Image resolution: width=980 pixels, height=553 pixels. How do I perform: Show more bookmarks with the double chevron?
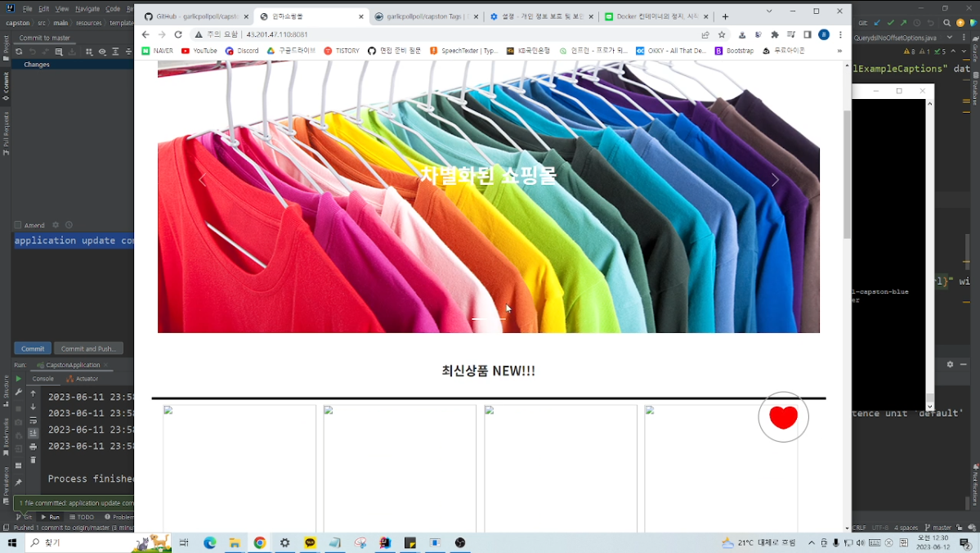(839, 51)
